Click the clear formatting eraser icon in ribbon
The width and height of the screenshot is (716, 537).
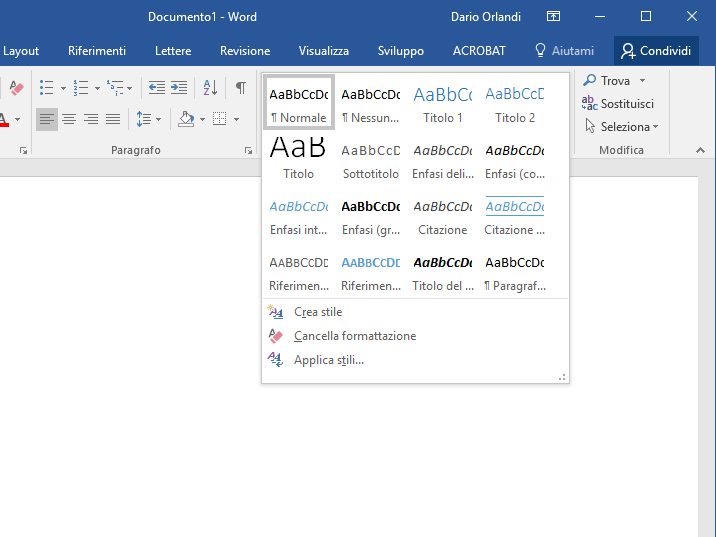15,88
